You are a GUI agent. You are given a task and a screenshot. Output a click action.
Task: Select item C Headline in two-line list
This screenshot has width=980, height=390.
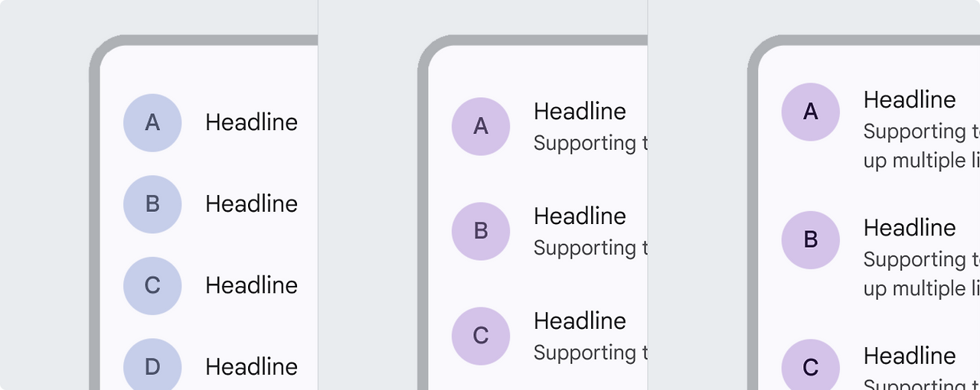[x=580, y=321]
